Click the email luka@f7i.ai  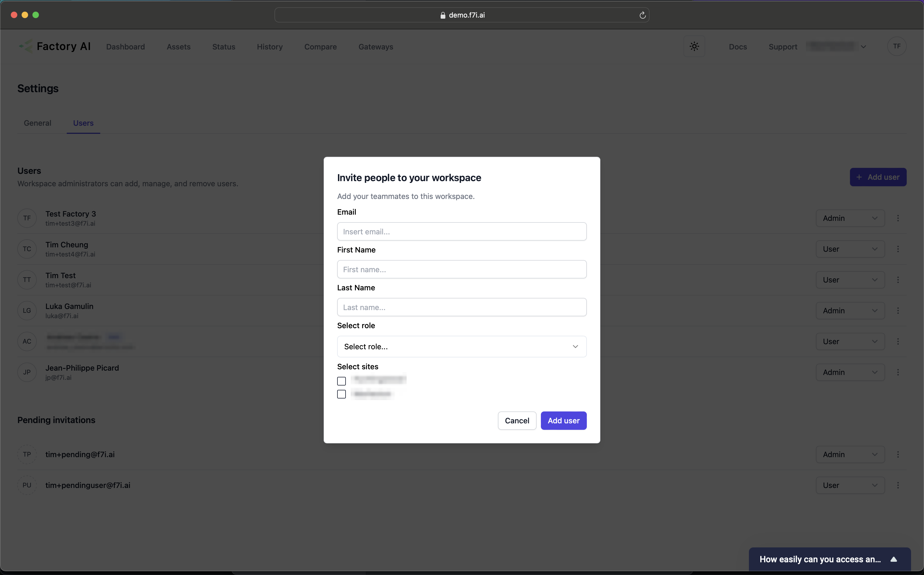pos(62,316)
